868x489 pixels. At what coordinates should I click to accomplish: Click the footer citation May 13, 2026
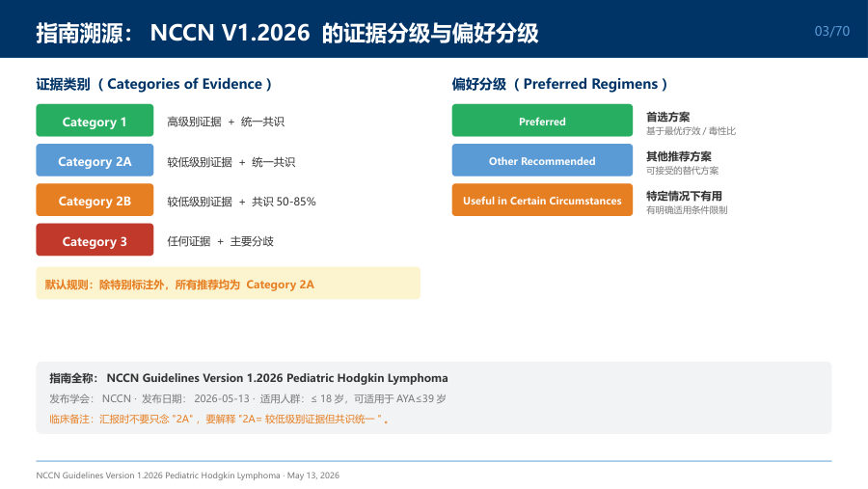coord(188,475)
